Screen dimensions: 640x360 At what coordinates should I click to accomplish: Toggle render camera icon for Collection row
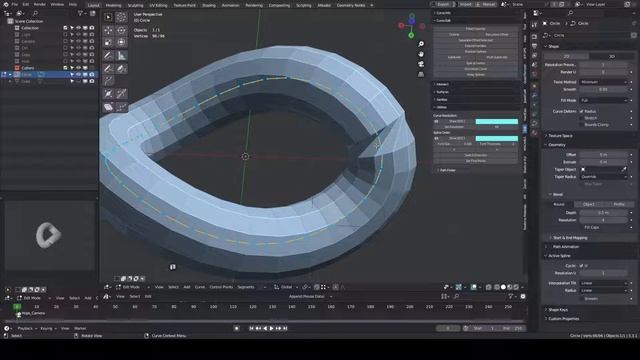coord(92,28)
